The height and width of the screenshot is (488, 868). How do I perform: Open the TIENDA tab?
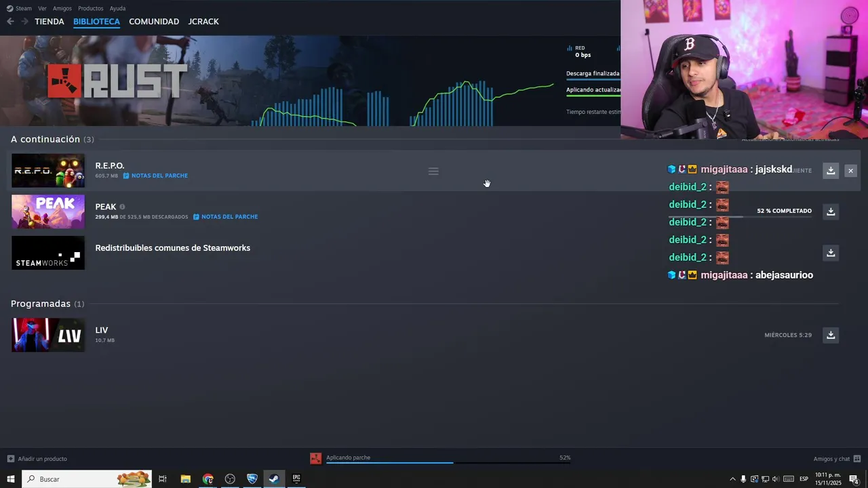(x=50, y=22)
